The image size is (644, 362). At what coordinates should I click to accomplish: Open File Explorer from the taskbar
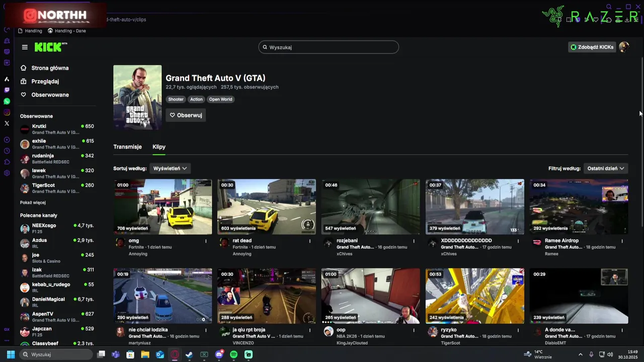pos(145,354)
